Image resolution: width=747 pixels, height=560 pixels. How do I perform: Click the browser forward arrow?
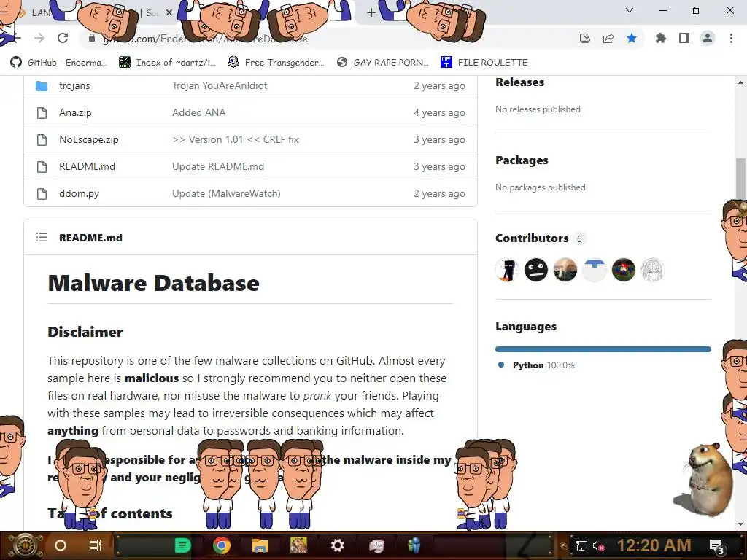[39, 38]
